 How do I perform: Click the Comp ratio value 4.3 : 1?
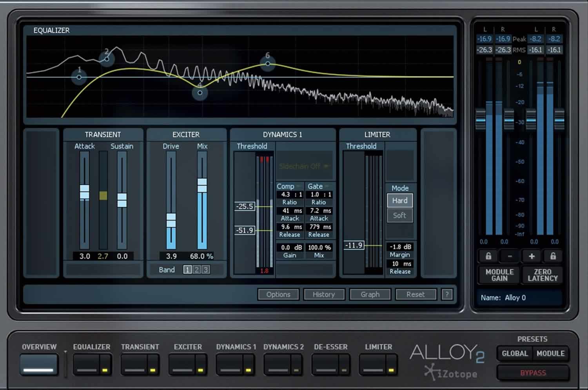(x=290, y=195)
